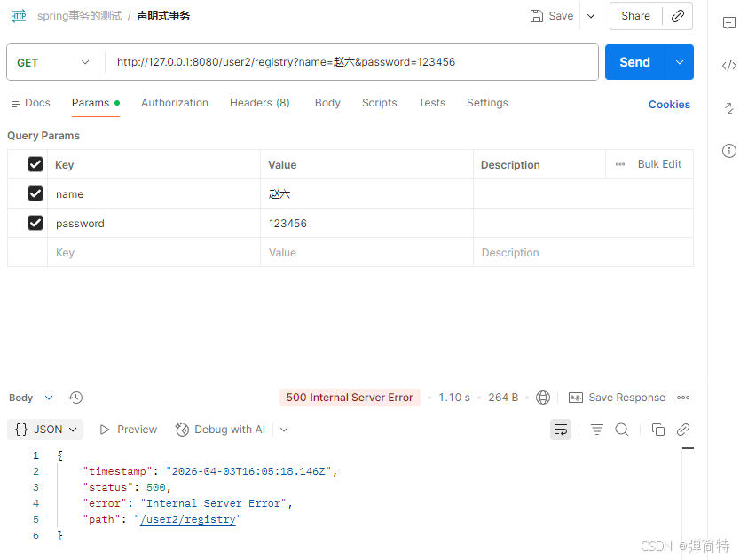Copy request link via chain icon

coord(678,16)
